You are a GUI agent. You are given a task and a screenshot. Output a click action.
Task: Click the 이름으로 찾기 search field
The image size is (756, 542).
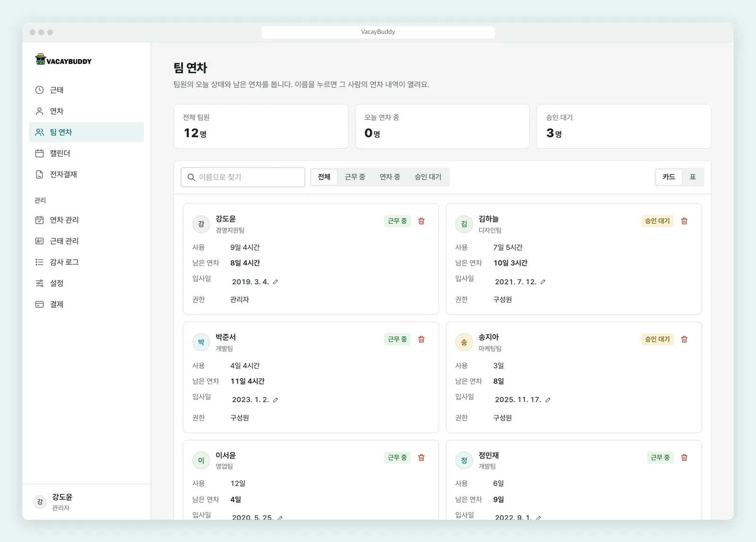243,177
